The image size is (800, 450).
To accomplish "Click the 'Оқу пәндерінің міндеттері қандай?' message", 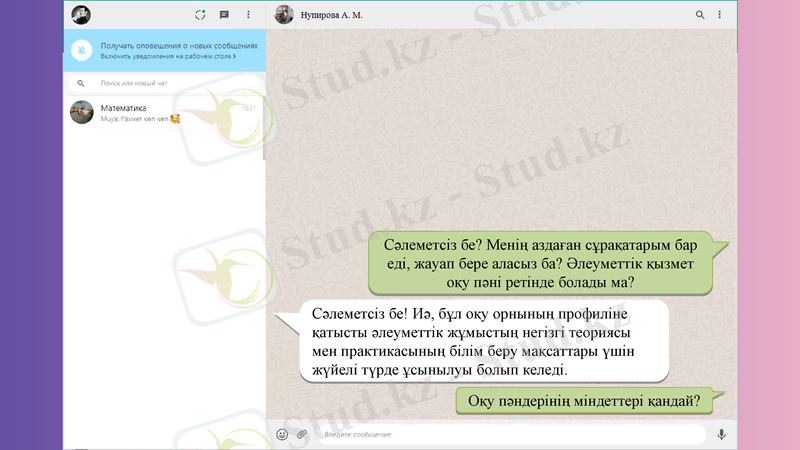I will [584, 401].
